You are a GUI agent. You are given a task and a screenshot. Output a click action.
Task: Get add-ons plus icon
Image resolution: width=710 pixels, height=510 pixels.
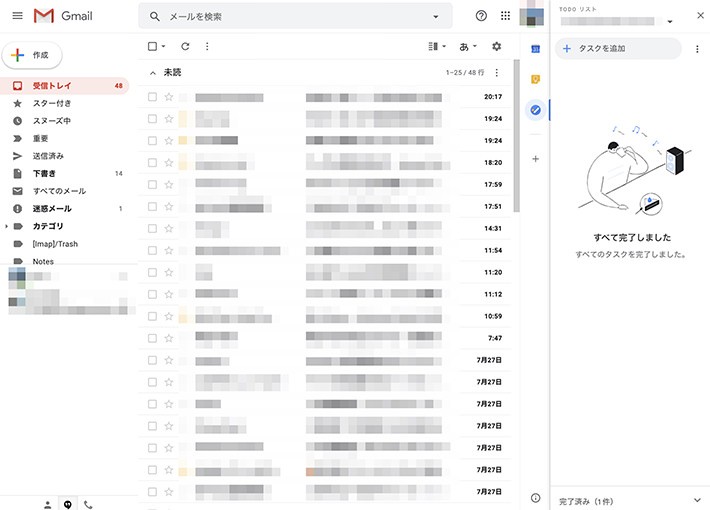(535, 159)
